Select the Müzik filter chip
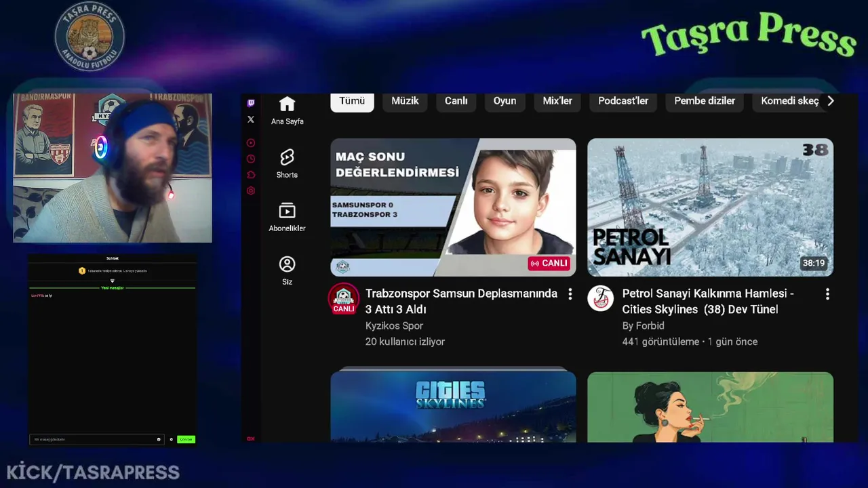 click(x=405, y=101)
